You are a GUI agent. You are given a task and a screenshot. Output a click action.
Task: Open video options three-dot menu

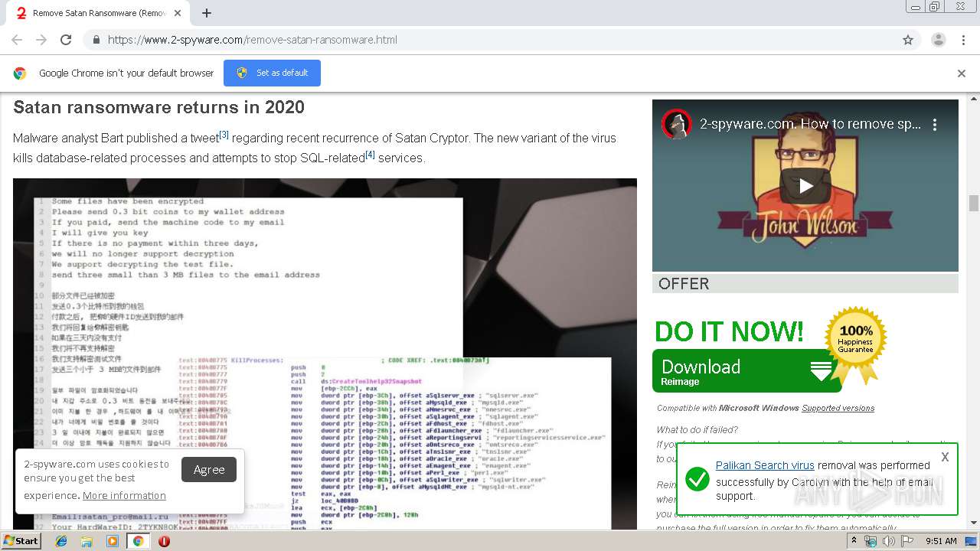(x=935, y=124)
